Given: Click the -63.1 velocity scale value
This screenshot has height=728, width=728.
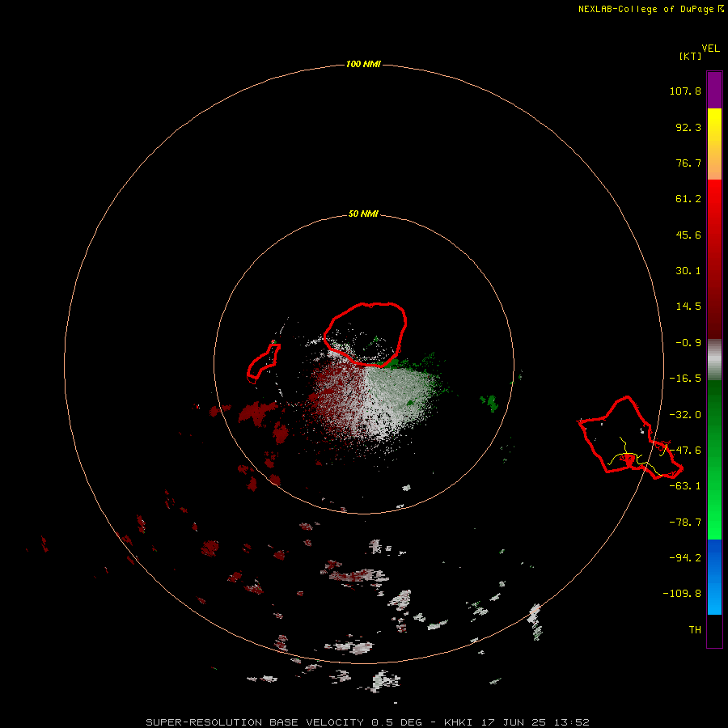Looking at the screenshot, I should (x=685, y=486).
